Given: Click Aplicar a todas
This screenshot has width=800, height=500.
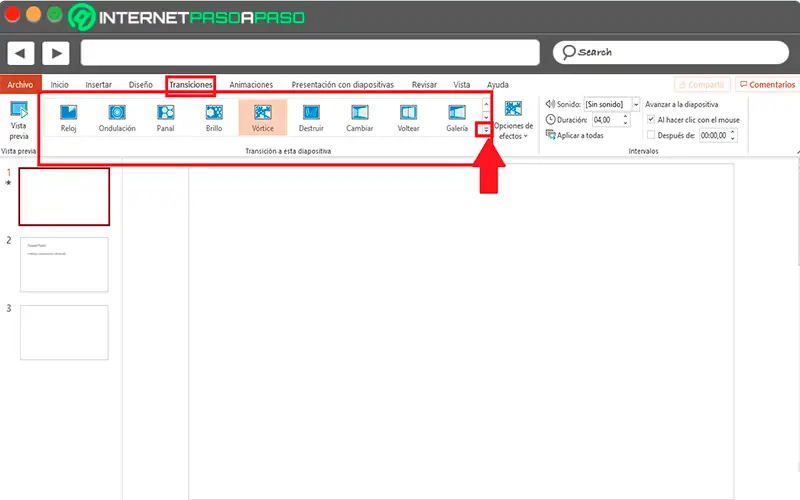Looking at the screenshot, I should pos(574,135).
